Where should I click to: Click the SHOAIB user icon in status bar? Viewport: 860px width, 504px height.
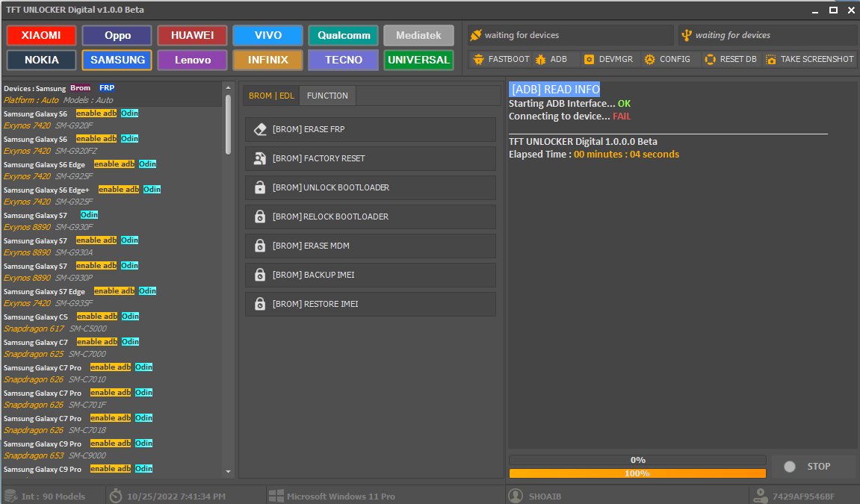(516, 495)
